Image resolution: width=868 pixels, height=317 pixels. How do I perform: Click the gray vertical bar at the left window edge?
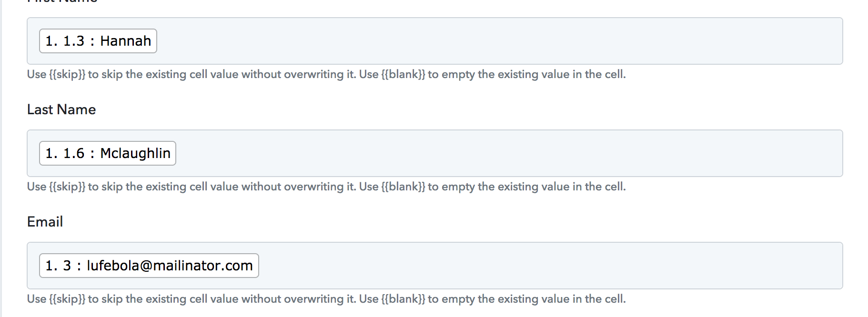tap(1, 158)
